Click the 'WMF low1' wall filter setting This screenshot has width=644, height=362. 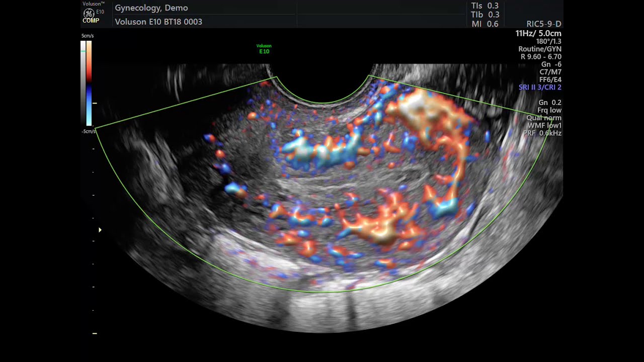pos(544,126)
